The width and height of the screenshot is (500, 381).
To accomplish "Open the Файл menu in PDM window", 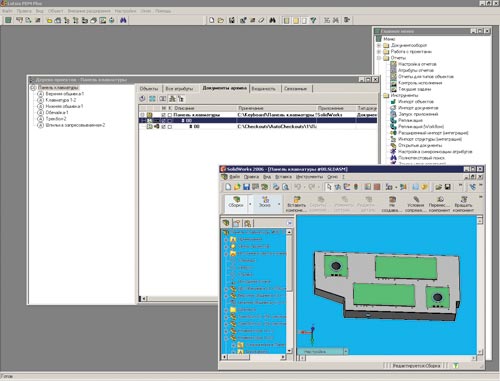I will (7, 11).
